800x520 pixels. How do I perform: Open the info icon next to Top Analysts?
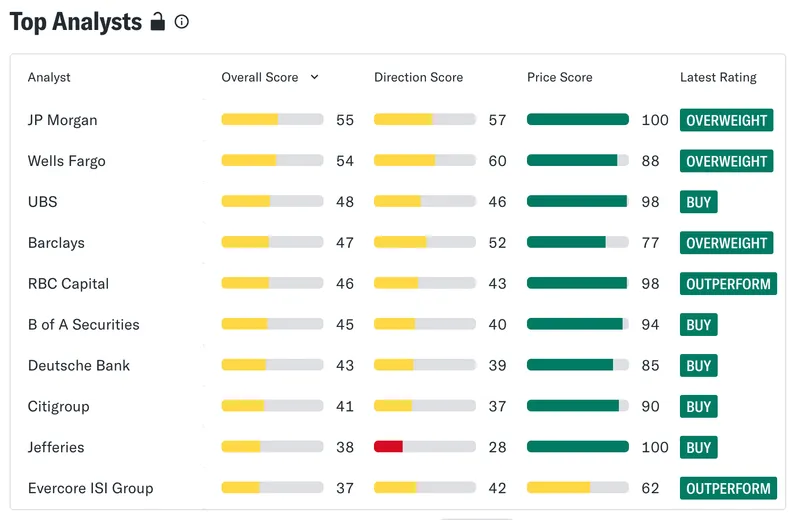[x=182, y=21]
